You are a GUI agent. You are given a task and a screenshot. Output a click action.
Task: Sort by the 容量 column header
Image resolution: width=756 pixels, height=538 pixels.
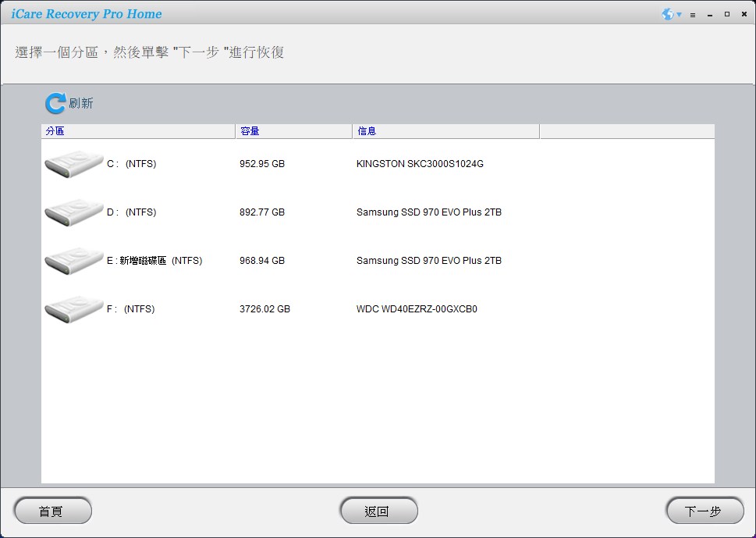[x=293, y=131]
